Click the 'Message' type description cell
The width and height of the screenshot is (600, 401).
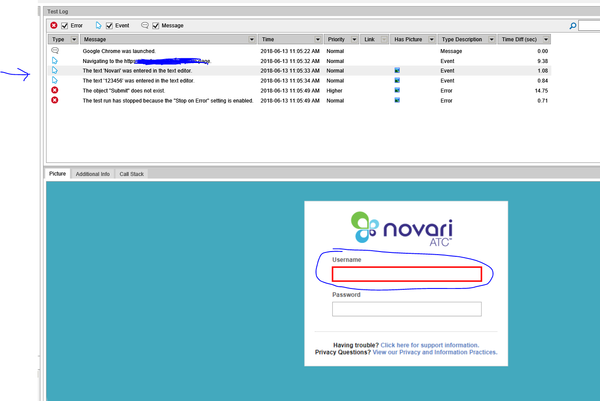[x=451, y=51]
